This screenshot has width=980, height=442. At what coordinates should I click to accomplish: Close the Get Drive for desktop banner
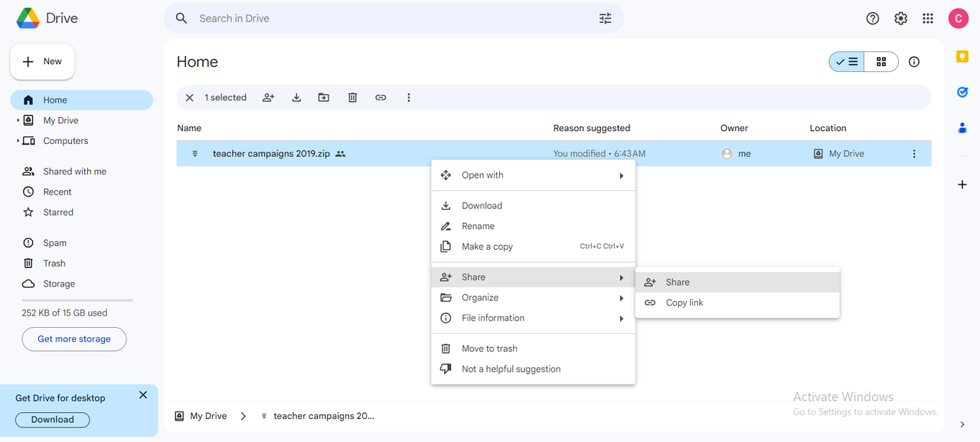tap(143, 395)
